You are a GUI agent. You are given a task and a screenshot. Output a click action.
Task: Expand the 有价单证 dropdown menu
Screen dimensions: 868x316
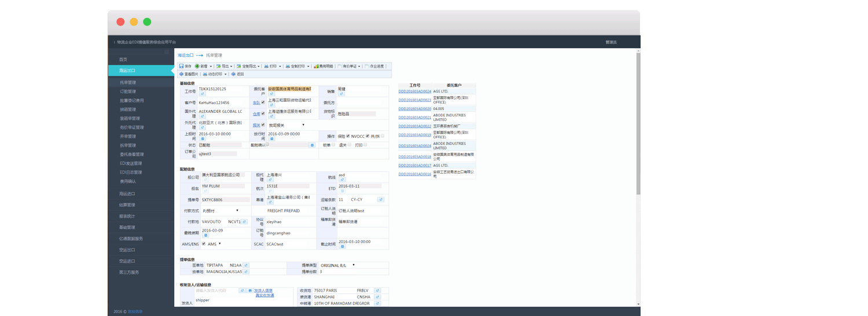pos(359,67)
